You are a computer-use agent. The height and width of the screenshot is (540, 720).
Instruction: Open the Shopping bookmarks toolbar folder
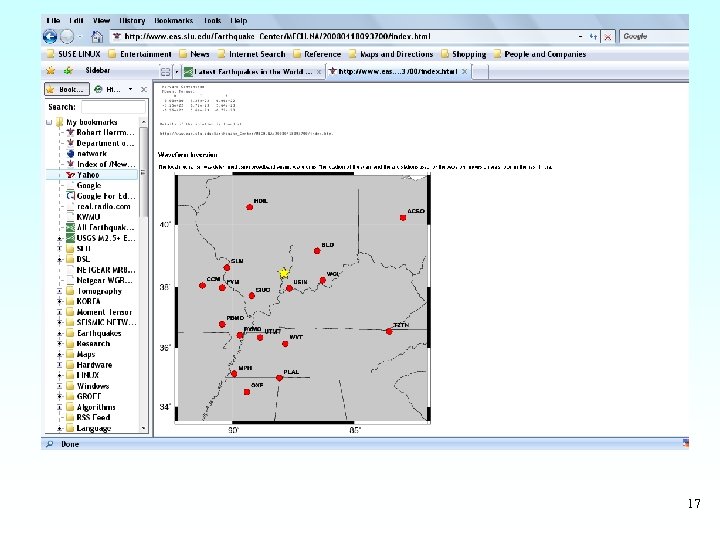(x=468, y=55)
